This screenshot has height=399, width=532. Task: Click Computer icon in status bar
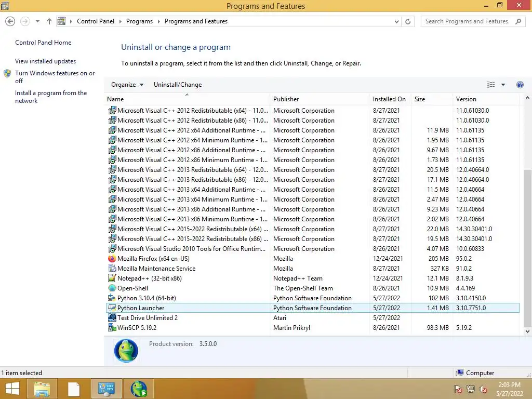(x=460, y=373)
